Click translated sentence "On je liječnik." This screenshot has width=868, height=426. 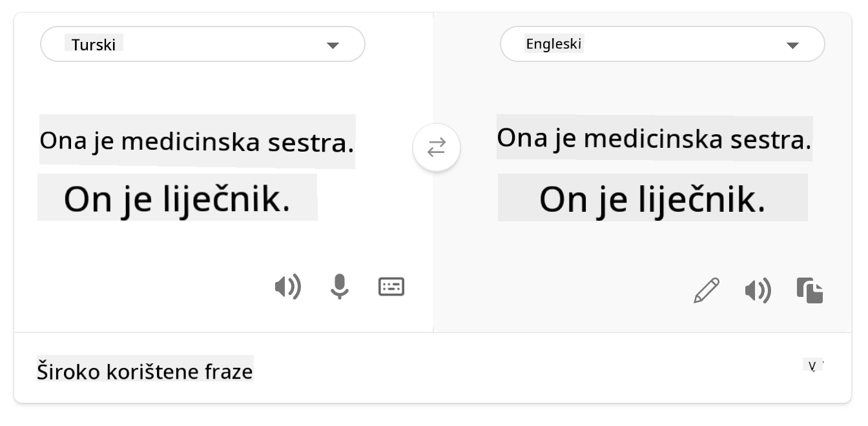pyautogui.click(x=652, y=199)
